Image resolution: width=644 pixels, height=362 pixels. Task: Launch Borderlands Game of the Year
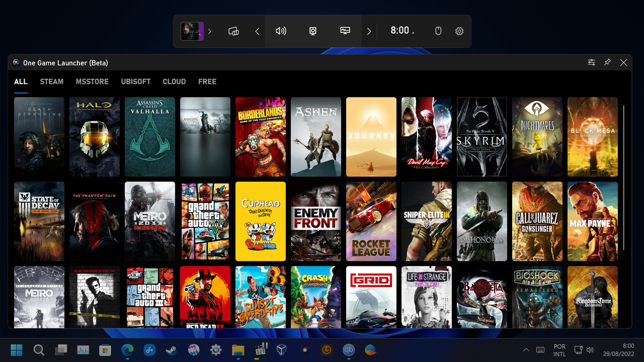[x=261, y=137]
